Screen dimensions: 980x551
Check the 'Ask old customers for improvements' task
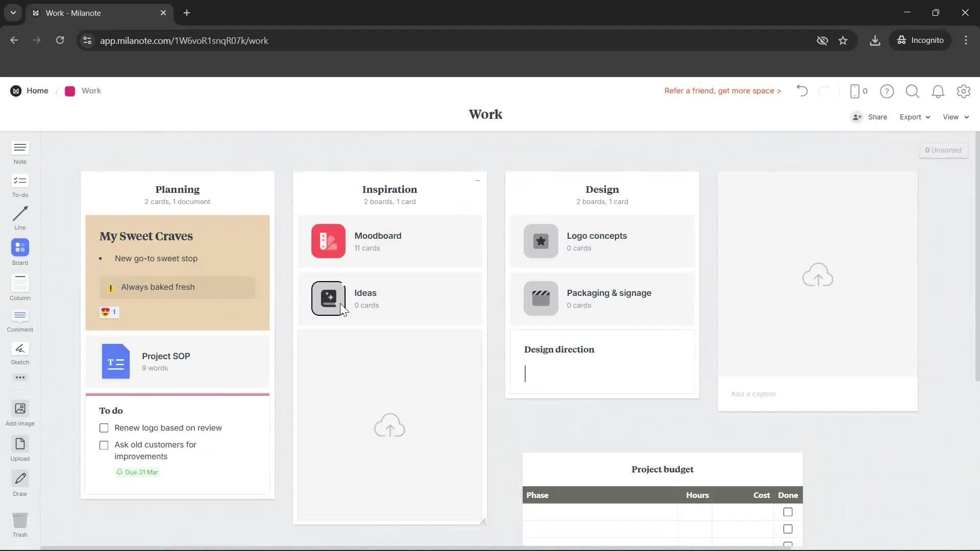104,445
